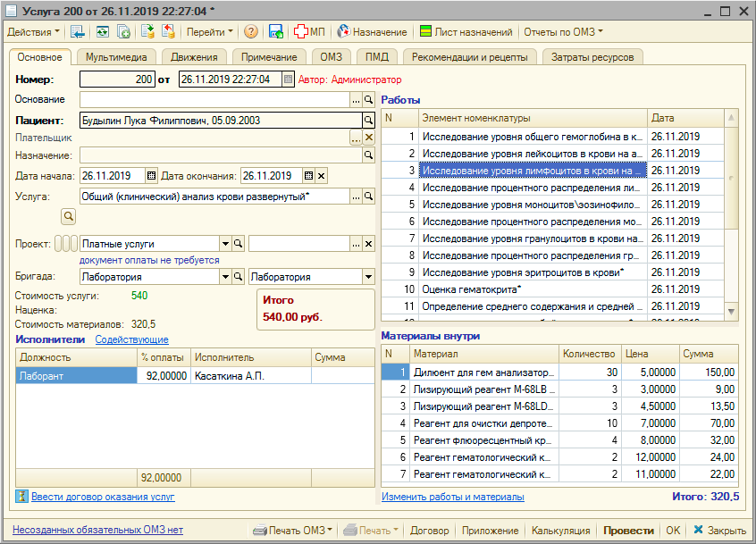Open the Действия menu

click(33, 32)
